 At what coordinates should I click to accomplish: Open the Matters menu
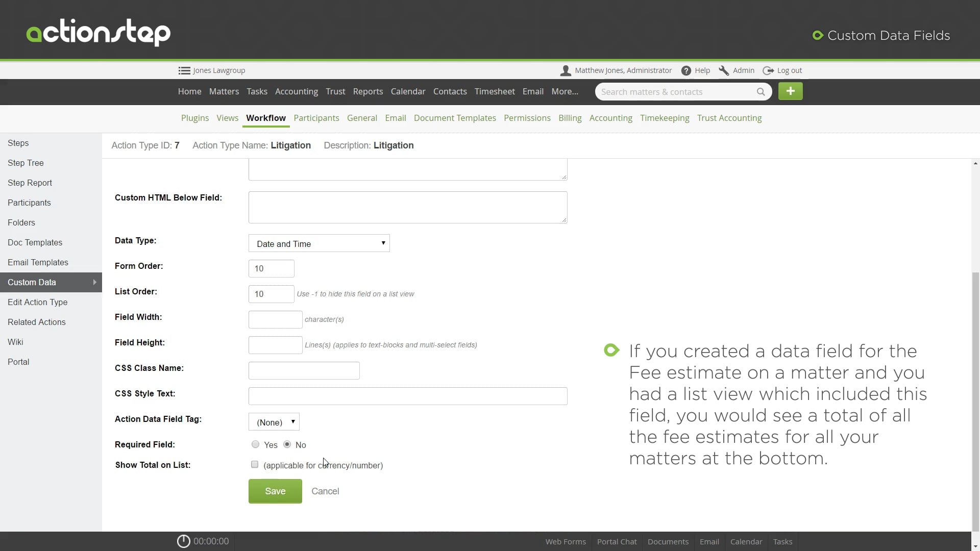[224, 92]
